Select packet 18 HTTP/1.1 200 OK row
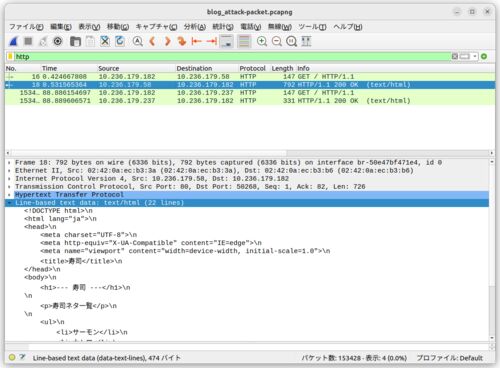The width and height of the screenshot is (500, 368). coord(250,85)
